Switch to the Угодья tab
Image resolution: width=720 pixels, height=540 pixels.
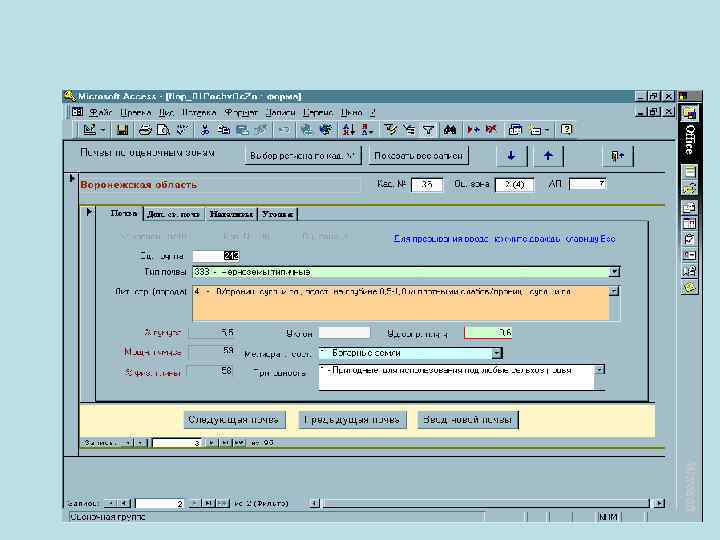[x=277, y=214]
